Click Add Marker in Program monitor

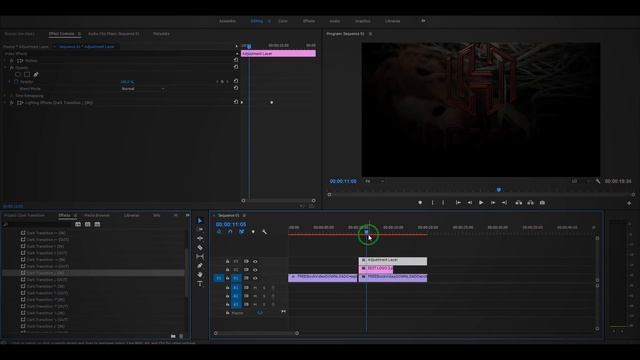point(420,202)
